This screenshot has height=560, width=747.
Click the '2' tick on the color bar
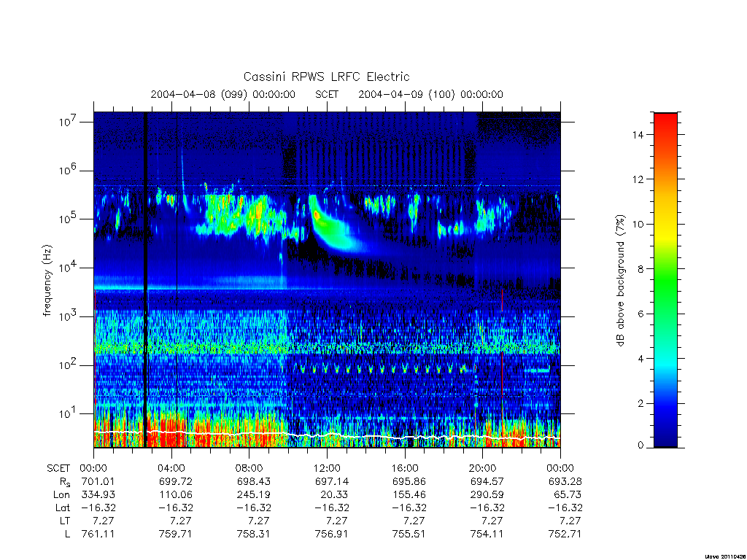tap(640, 403)
